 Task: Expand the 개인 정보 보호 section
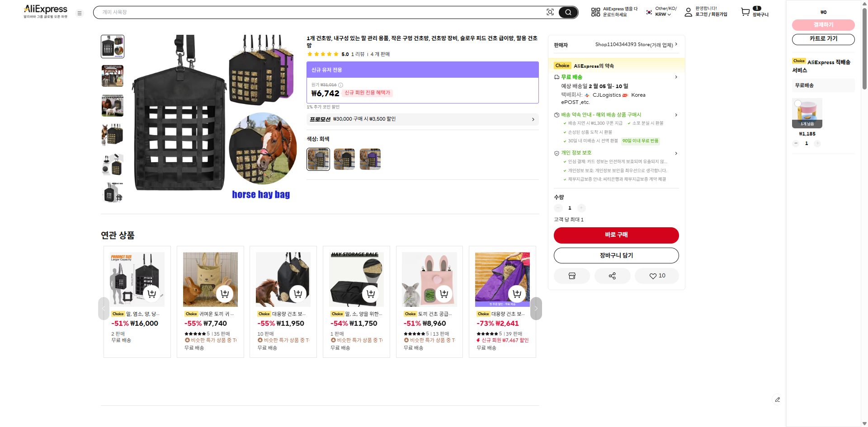coord(676,153)
